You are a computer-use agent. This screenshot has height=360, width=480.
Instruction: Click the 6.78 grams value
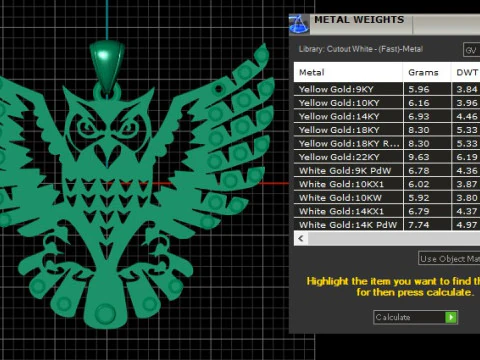(419, 171)
